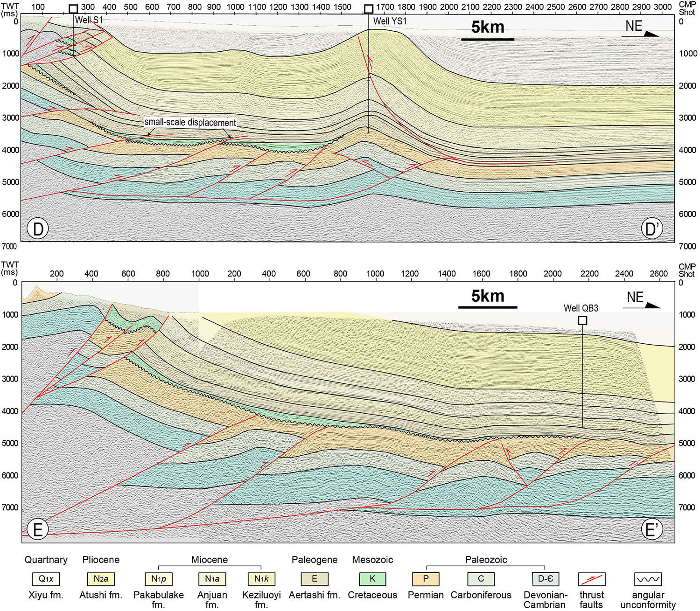
Task: Click the 'Well S1' text label
Action: pyautogui.click(x=88, y=20)
